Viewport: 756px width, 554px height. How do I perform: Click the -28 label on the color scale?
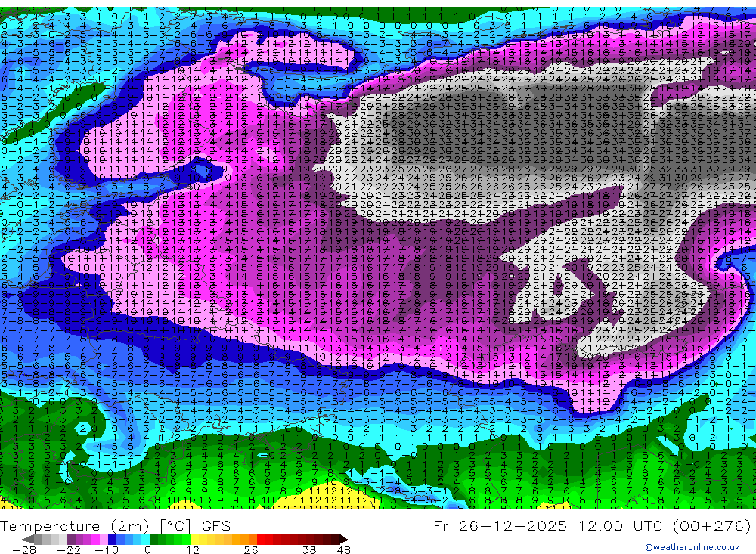pos(24,550)
